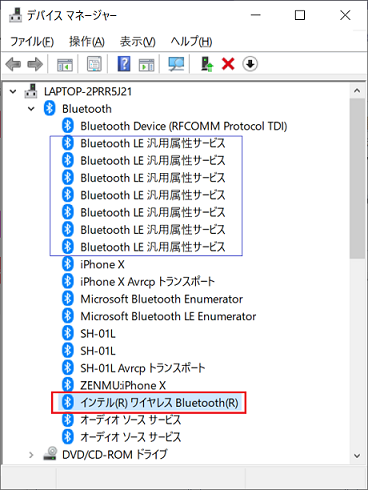This screenshot has height=490, width=368.
Task: Select iPhone X Avrcp トランスポート
Action: coord(147,282)
